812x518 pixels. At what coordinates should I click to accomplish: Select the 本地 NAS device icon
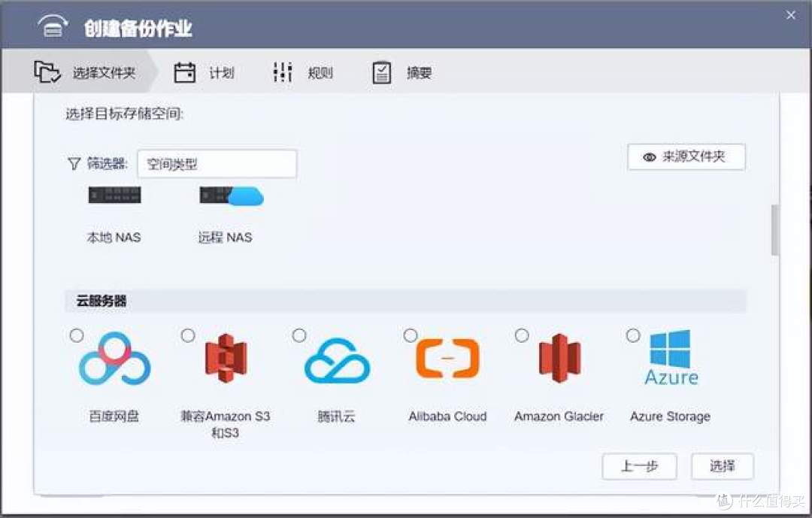click(114, 195)
